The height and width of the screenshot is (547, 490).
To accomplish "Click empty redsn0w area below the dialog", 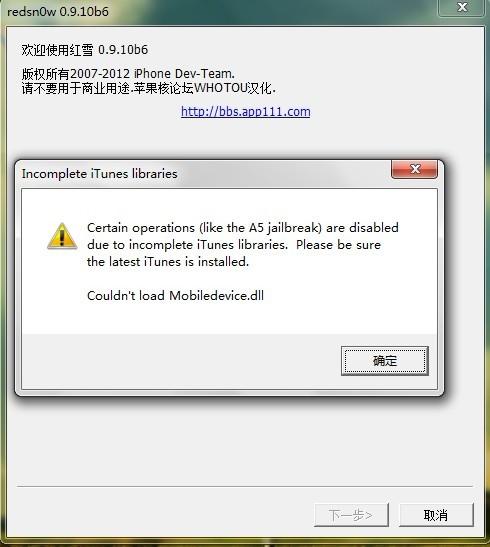I will click(x=244, y=440).
